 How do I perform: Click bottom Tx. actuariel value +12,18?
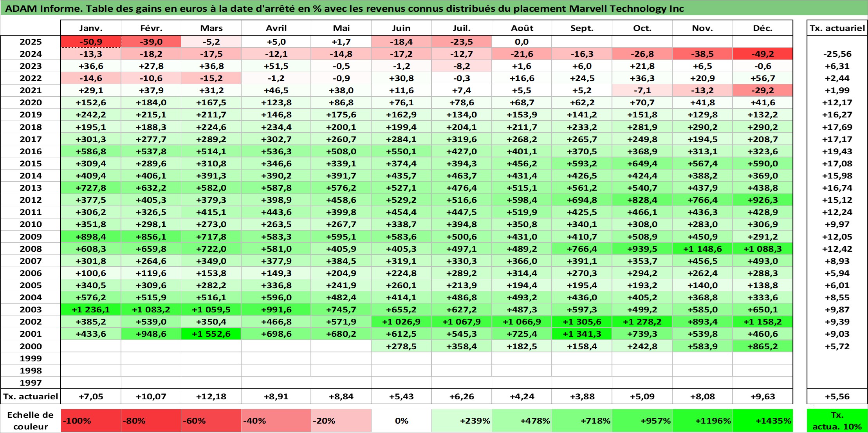point(211,397)
